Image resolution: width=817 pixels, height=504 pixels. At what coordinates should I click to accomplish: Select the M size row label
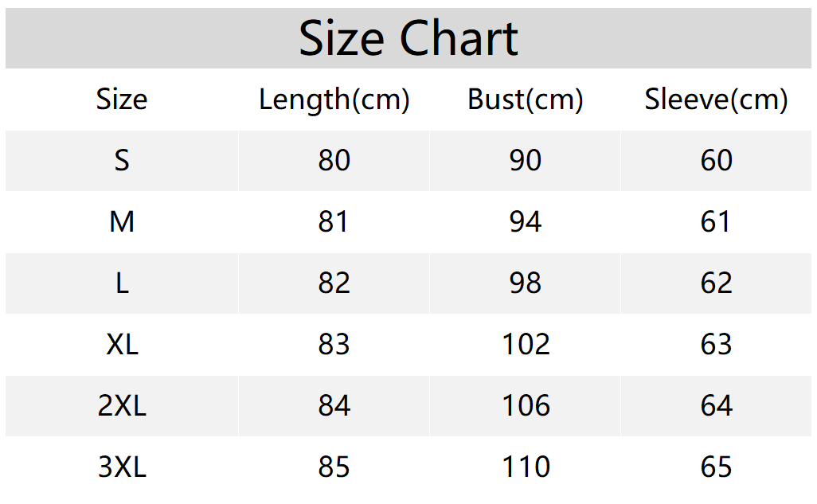(122, 222)
